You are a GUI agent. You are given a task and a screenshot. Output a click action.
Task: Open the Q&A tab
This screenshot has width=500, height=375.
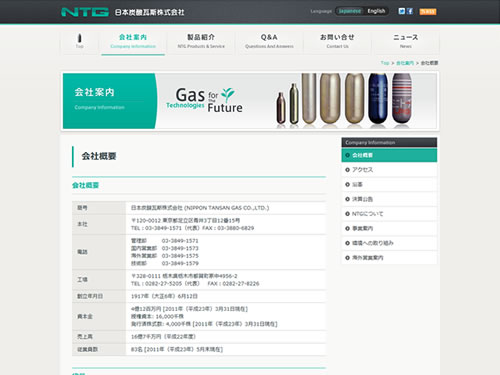[x=269, y=41]
